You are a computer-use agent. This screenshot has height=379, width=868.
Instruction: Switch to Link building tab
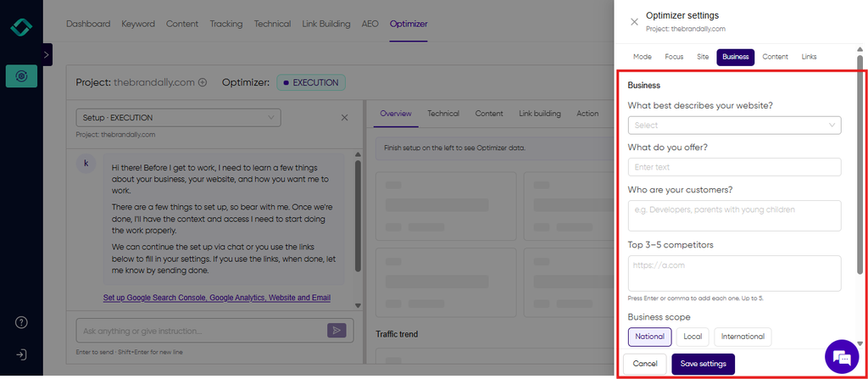540,114
